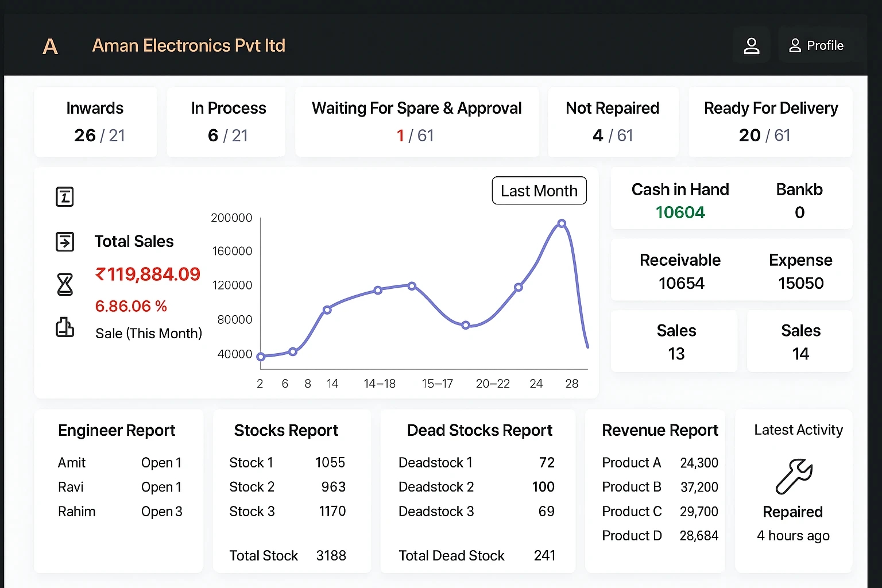The height and width of the screenshot is (588, 882).
Task: Open the Stocks Report heading
Action: 286,431
